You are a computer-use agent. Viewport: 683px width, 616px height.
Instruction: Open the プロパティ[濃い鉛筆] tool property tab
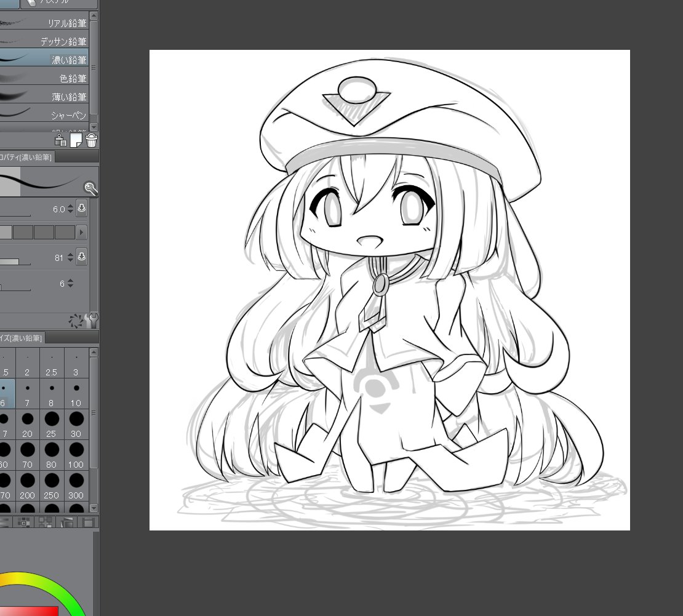click(x=26, y=157)
